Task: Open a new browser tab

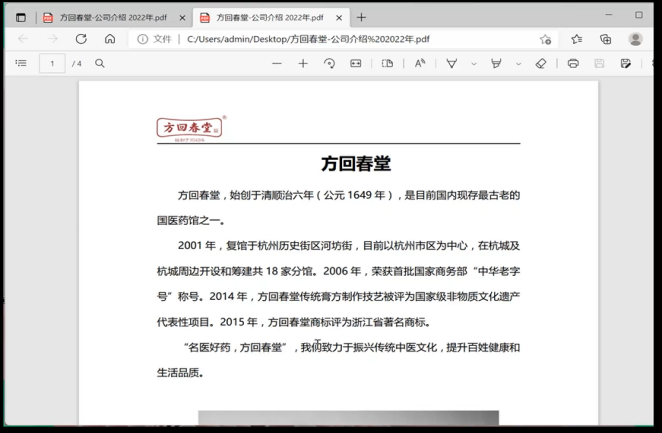Action: coord(361,17)
